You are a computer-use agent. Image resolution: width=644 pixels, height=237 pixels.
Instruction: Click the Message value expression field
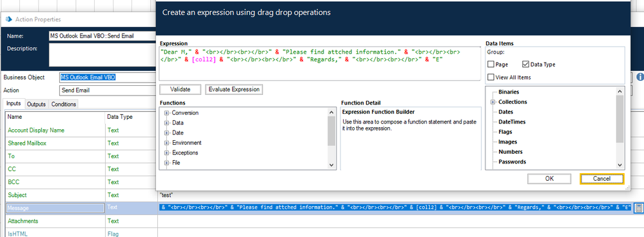click(x=396, y=208)
